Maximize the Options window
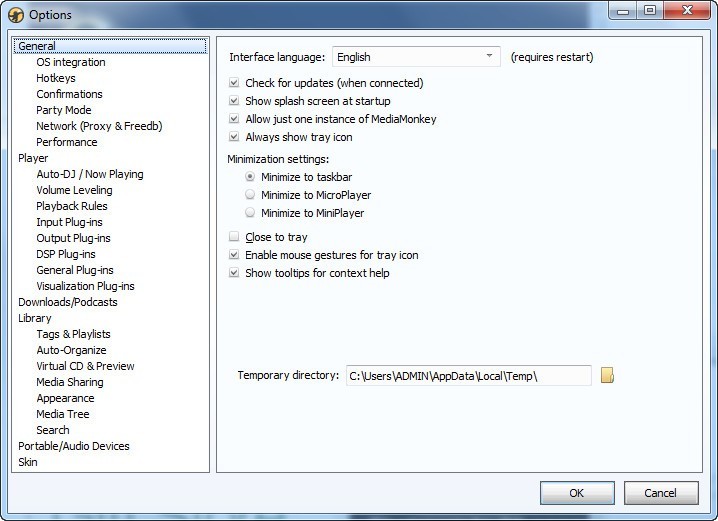This screenshot has width=718, height=521. (x=650, y=11)
